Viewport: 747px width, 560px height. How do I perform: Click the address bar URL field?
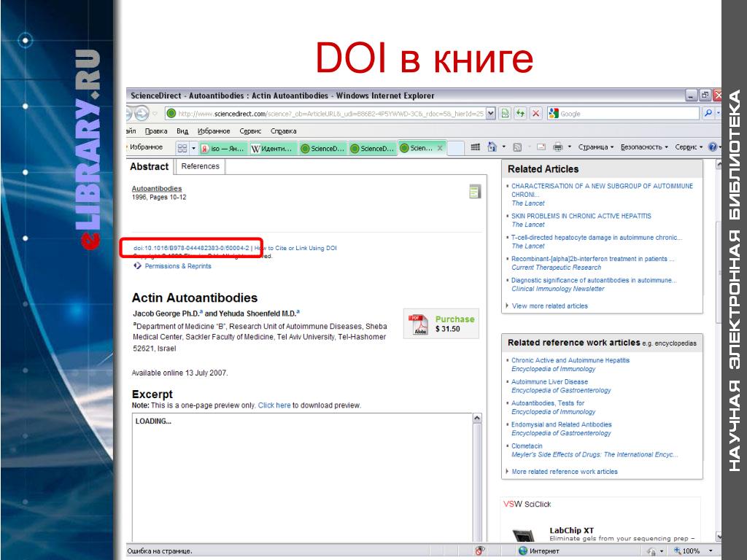(x=325, y=113)
